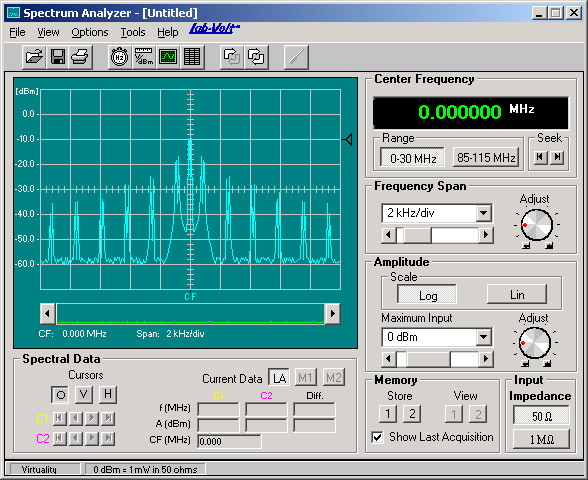Select the Log amplitude scale

(427, 295)
